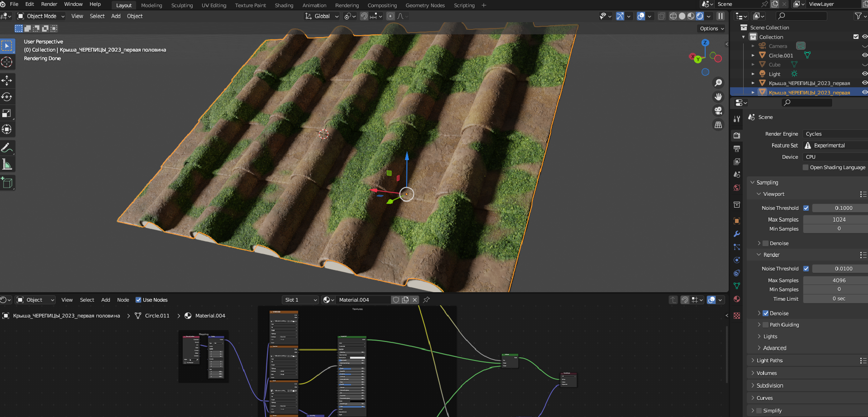Switch to Geometry Nodes workspace tab

pos(425,5)
